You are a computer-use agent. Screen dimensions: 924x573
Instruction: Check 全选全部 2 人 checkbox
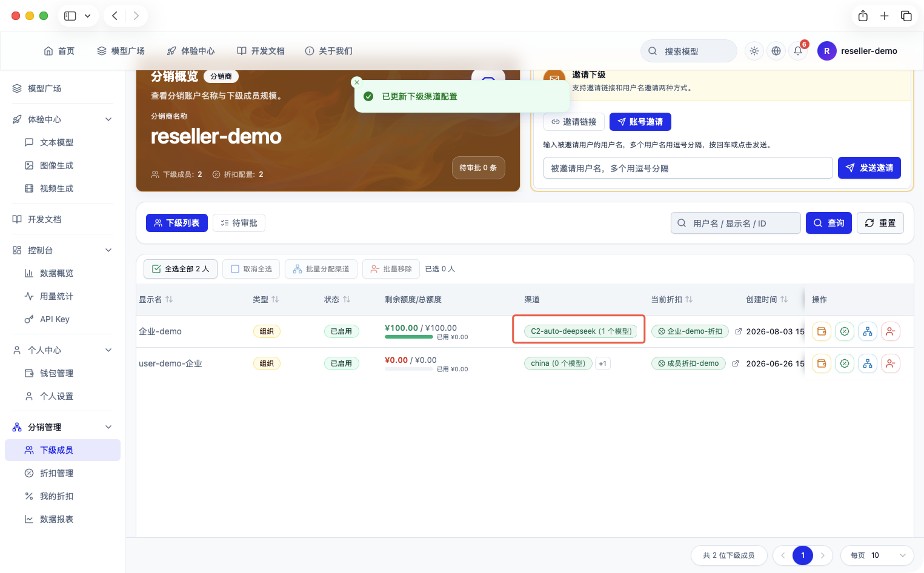click(181, 269)
